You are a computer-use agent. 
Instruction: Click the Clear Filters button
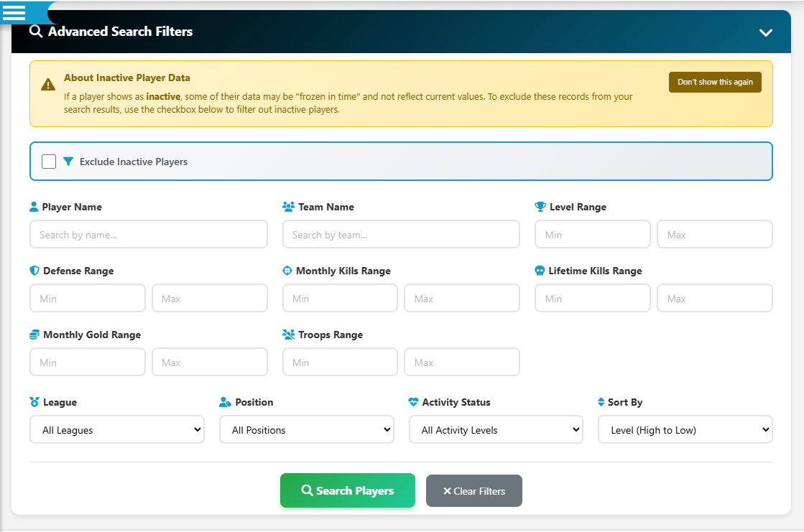click(473, 490)
